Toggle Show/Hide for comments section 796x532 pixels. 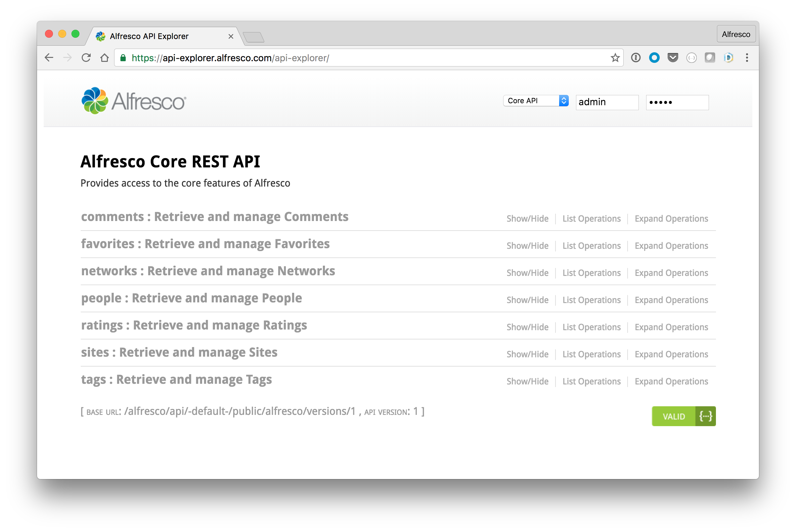(527, 219)
